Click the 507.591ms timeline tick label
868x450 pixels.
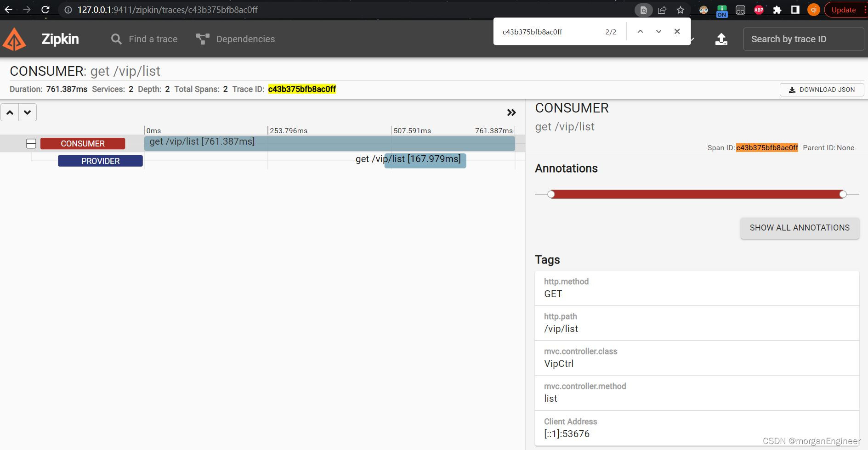pos(412,131)
